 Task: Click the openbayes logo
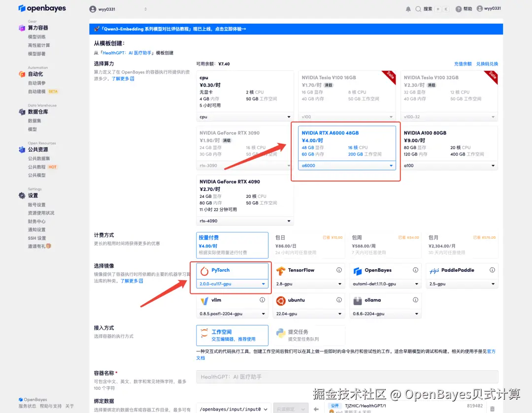coord(42,8)
